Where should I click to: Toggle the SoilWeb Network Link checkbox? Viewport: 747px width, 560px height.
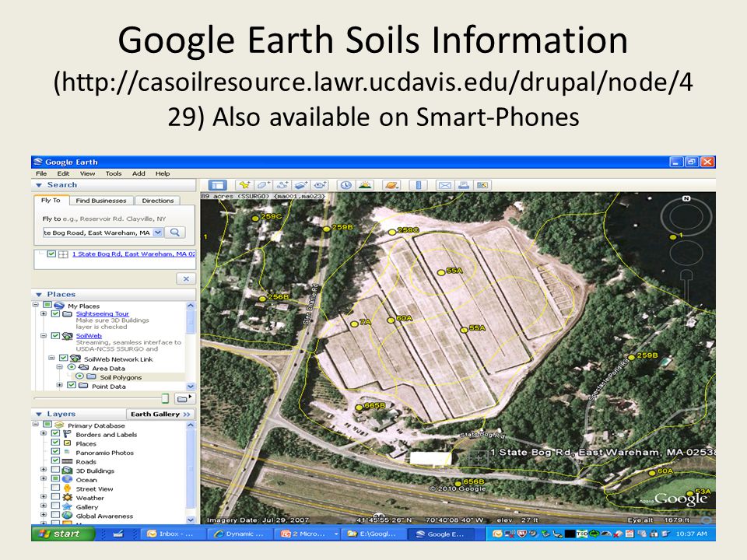coord(63,358)
